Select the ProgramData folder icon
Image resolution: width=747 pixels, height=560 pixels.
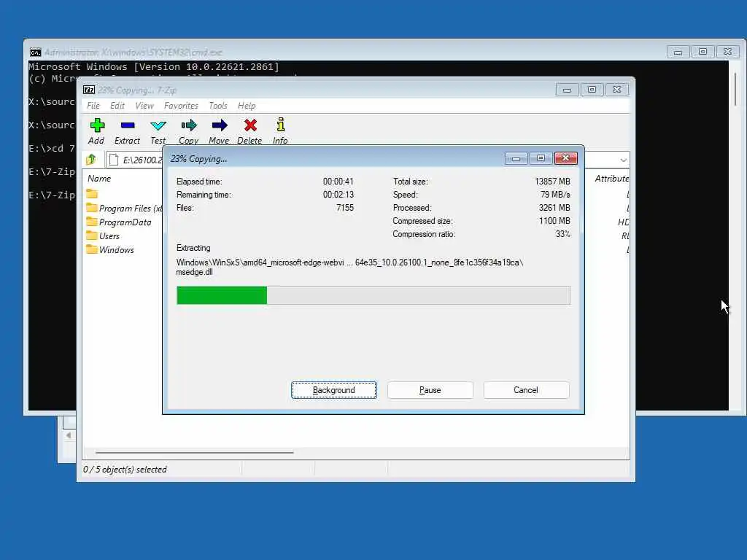92,222
